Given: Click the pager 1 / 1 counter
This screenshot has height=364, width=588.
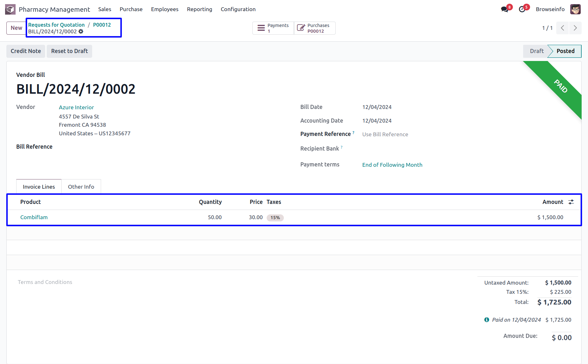Looking at the screenshot, I should (547, 28).
